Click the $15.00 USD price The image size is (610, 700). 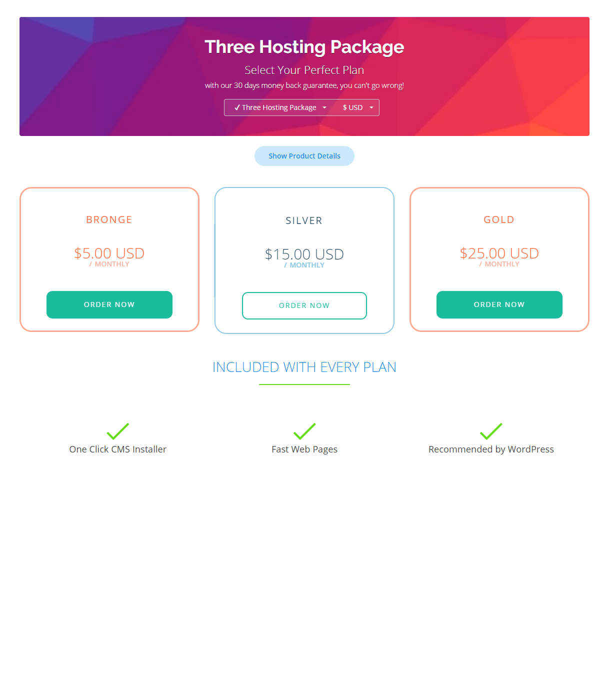304,254
